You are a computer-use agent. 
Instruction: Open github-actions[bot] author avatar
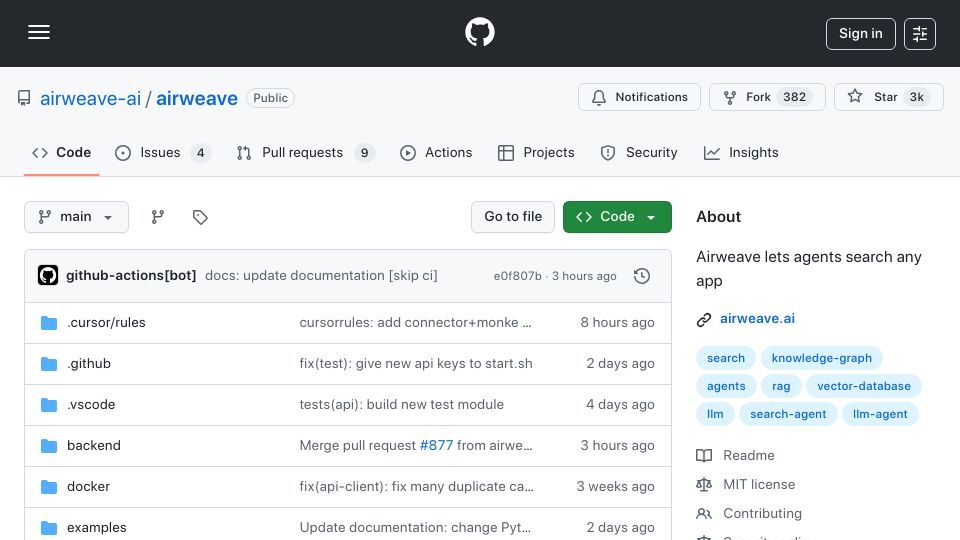point(48,276)
